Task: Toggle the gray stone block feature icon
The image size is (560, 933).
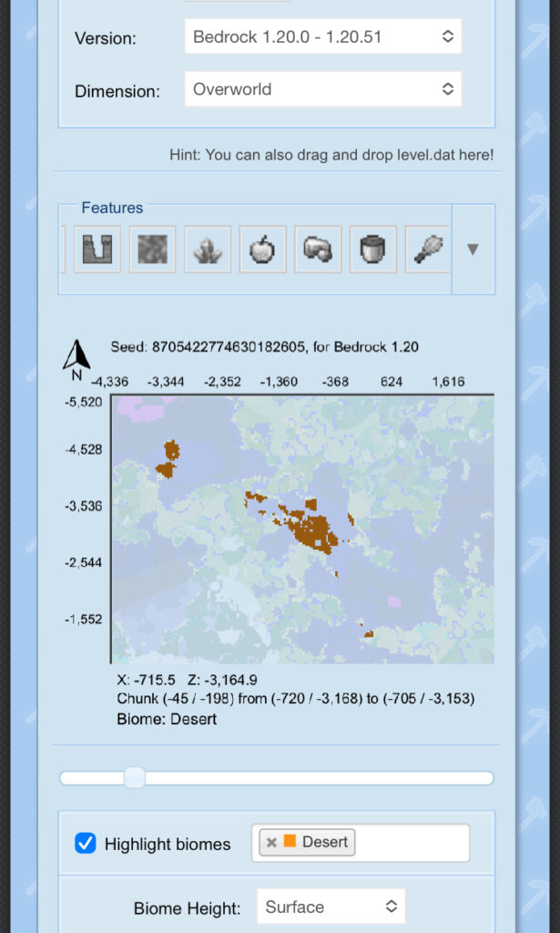Action: tap(153, 250)
